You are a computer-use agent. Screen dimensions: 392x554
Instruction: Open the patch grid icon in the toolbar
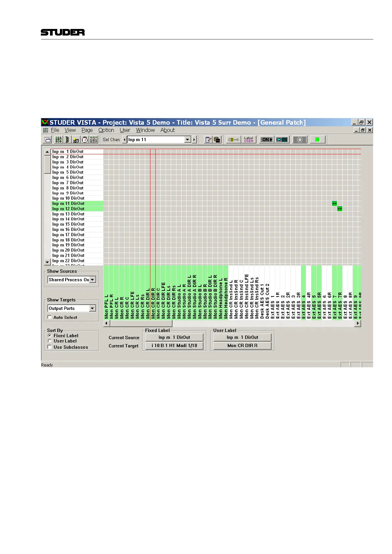58,139
